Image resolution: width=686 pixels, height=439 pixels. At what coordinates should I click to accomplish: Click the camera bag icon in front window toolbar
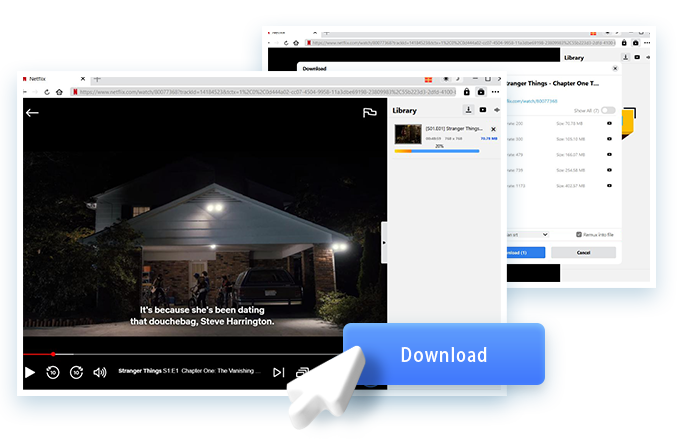pyautogui.click(x=481, y=92)
